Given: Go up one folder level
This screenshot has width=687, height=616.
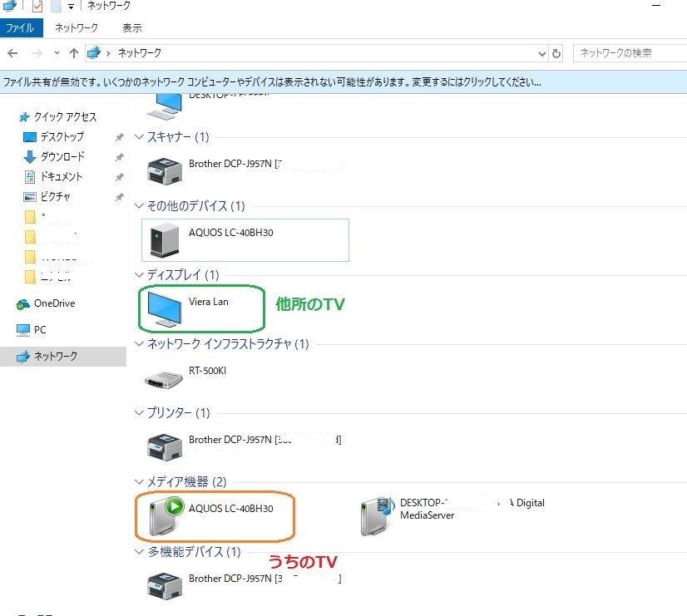Looking at the screenshot, I should point(73,53).
